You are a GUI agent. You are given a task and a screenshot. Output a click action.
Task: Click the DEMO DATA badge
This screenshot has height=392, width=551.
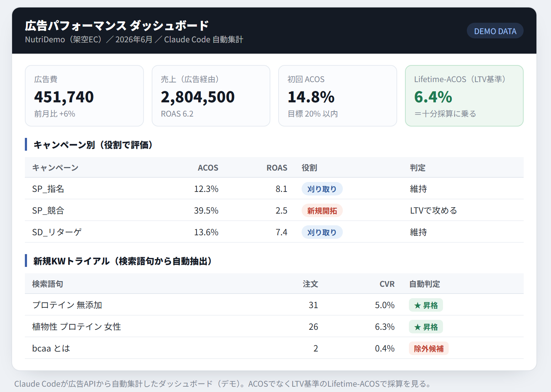coord(495,31)
